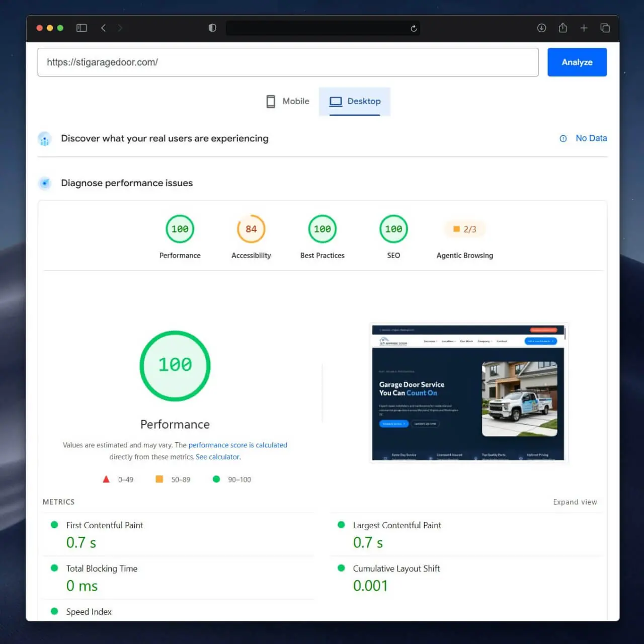Open the privacy shield icon
This screenshot has height=644, width=644.
point(212,28)
